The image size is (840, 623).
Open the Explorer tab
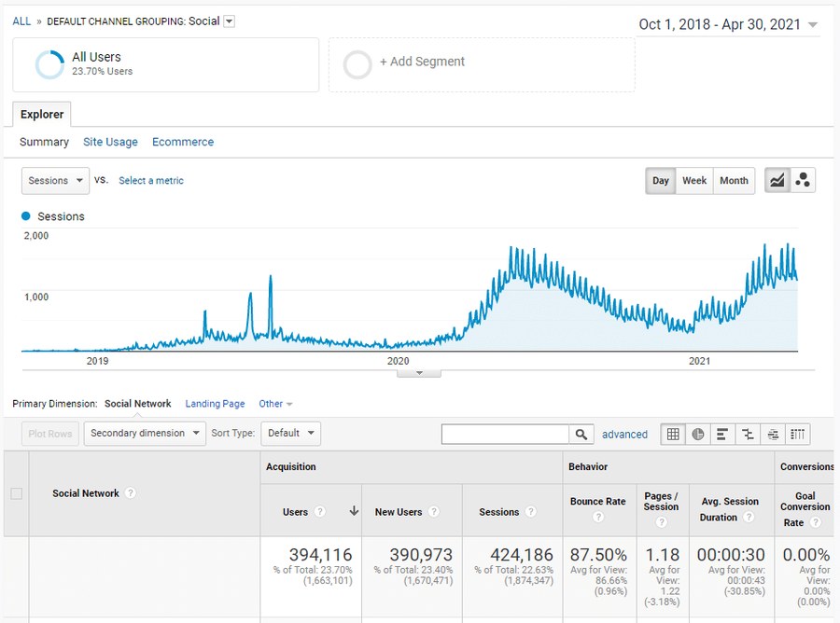click(42, 114)
